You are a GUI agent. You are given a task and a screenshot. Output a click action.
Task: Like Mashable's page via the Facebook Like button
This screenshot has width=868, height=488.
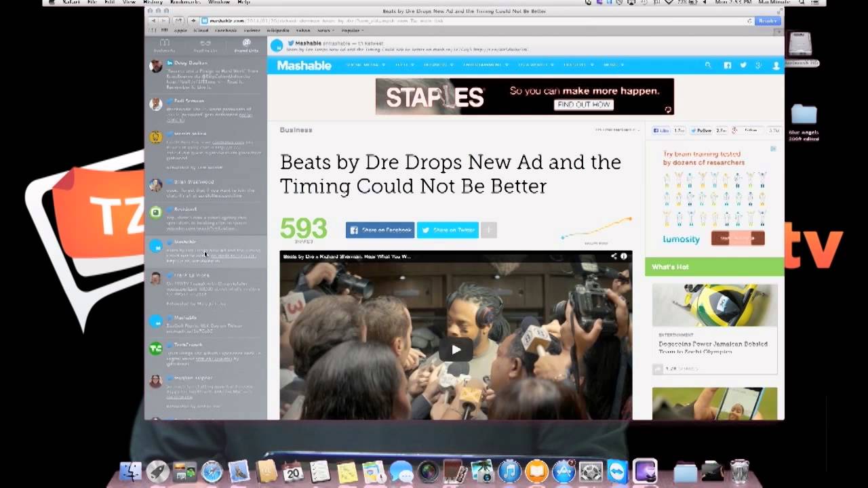[660, 130]
